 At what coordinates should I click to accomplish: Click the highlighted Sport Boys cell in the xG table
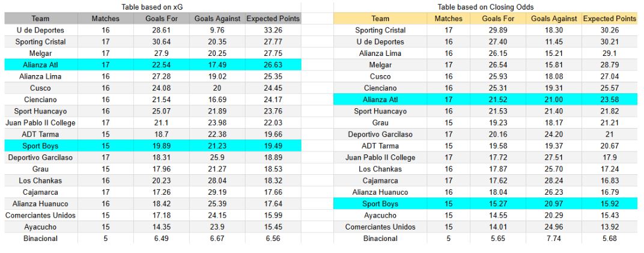[x=40, y=146]
